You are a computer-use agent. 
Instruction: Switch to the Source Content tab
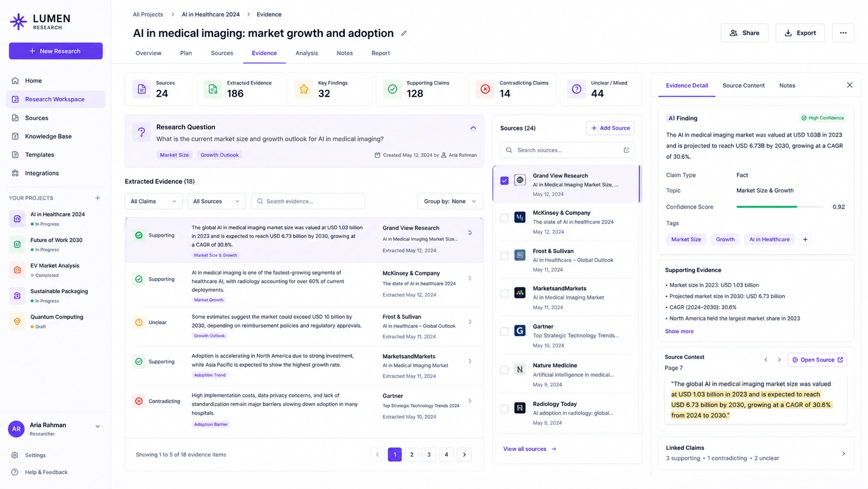[743, 85]
